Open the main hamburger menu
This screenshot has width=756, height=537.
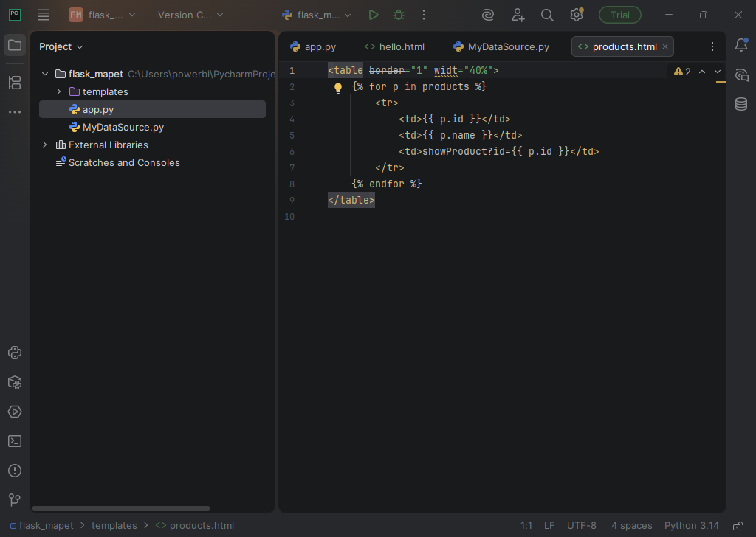click(44, 15)
